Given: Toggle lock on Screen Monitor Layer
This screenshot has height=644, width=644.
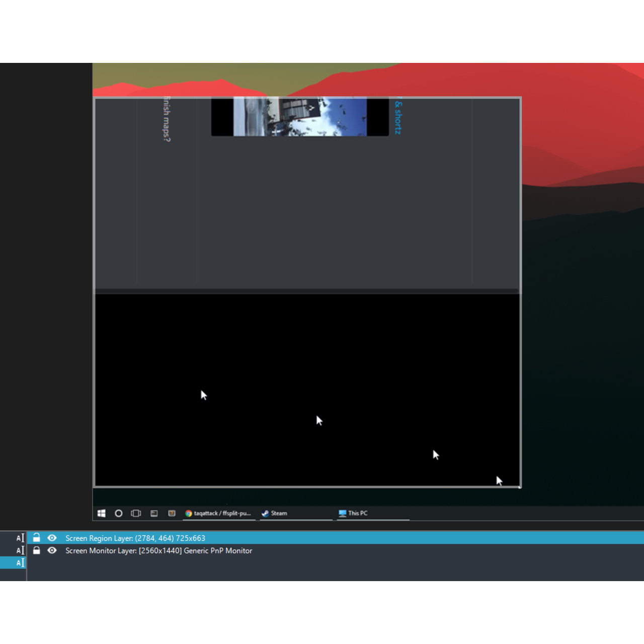Looking at the screenshot, I should pos(36,550).
